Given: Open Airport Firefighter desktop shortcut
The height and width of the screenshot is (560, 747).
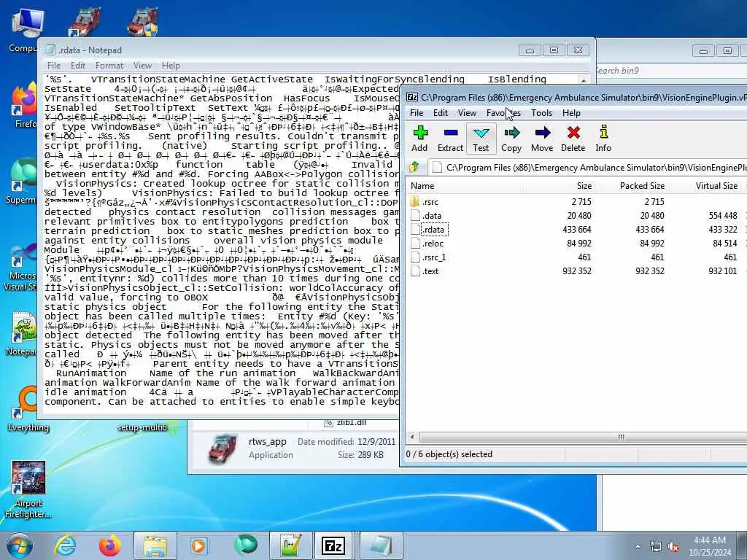Looking at the screenshot, I should 28,489.
